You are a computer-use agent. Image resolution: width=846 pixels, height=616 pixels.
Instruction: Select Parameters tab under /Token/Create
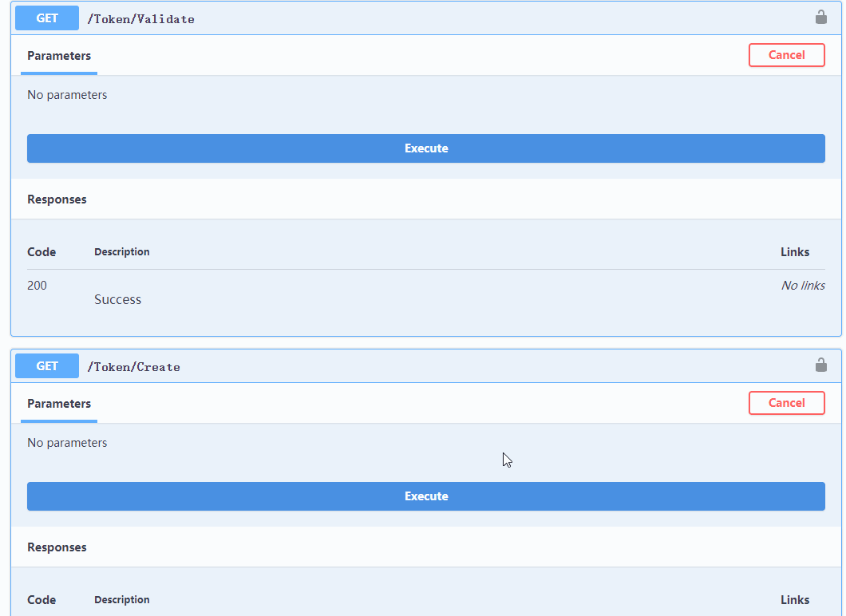pos(59,404)
